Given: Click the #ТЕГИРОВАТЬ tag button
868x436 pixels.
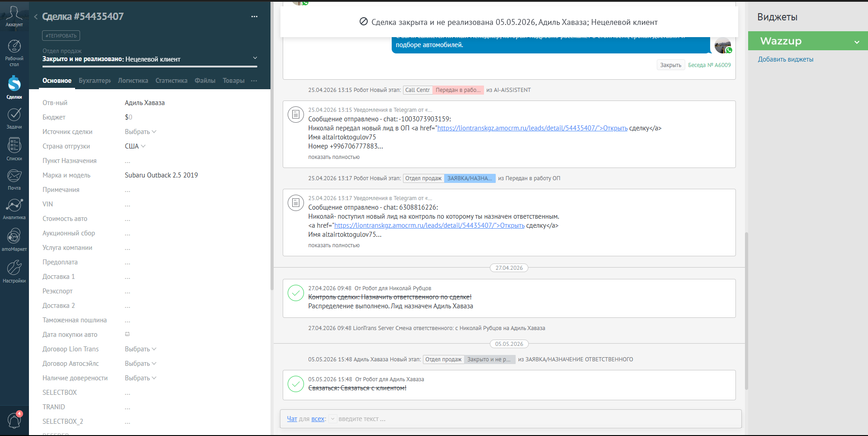Looking at the screenshot, I should point(61,36).
